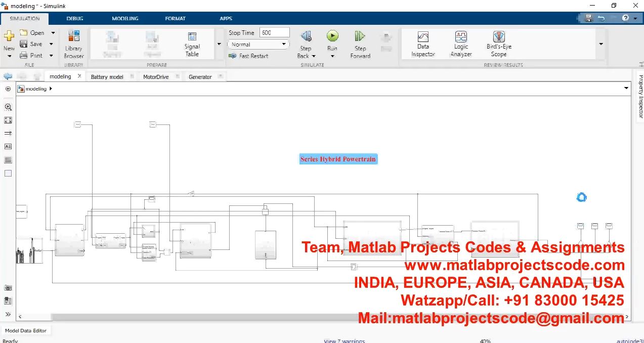Screen dimensions: 644x343
Task: Click the 40% zoom level in status bar
Action: click(x=485, y=341)
